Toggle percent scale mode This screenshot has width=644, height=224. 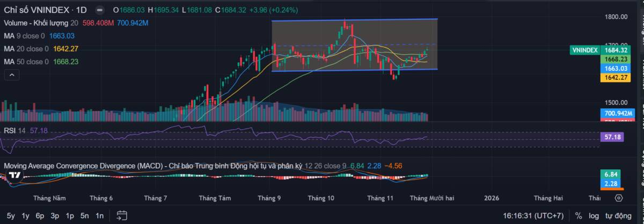[579, 215]
